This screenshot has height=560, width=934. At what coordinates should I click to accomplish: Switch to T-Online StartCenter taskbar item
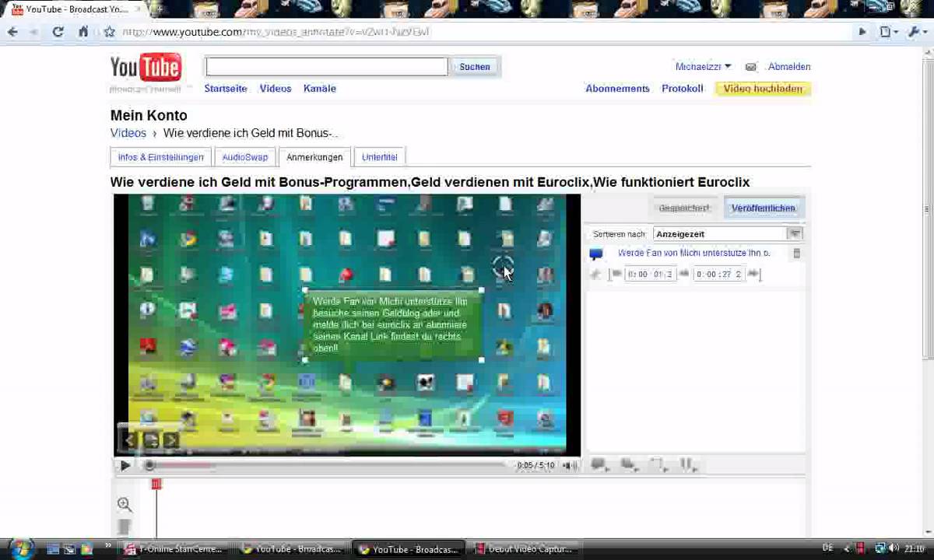pos(174,549)
